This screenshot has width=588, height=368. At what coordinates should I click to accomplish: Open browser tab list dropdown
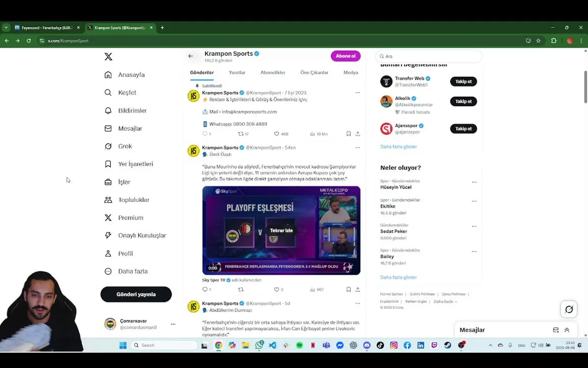point(6,28)
